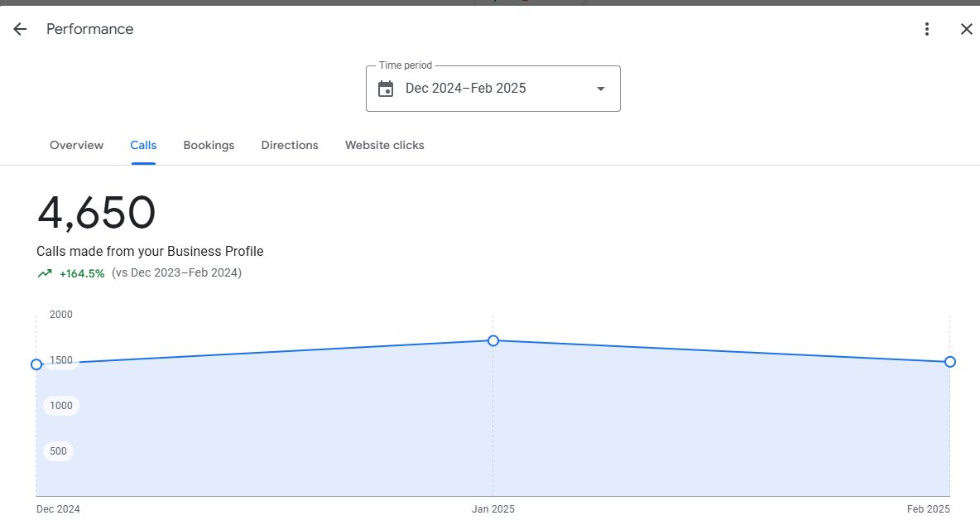Expand the Time period dropdown arrow

click(x=601, y=89)
